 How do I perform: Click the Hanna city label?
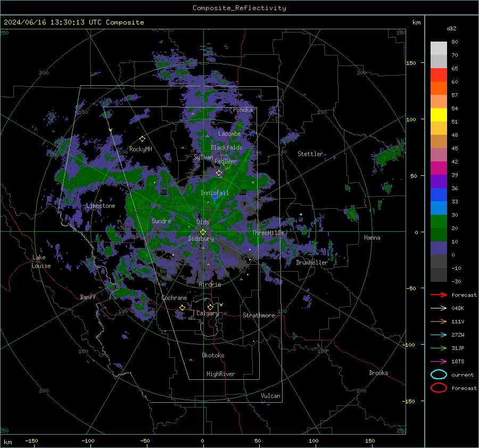(372, 238)
